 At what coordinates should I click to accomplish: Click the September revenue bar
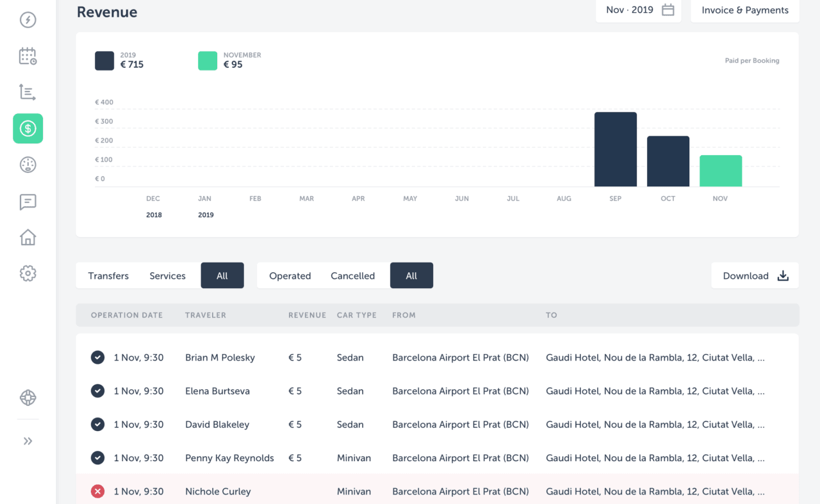pos(615,149)
